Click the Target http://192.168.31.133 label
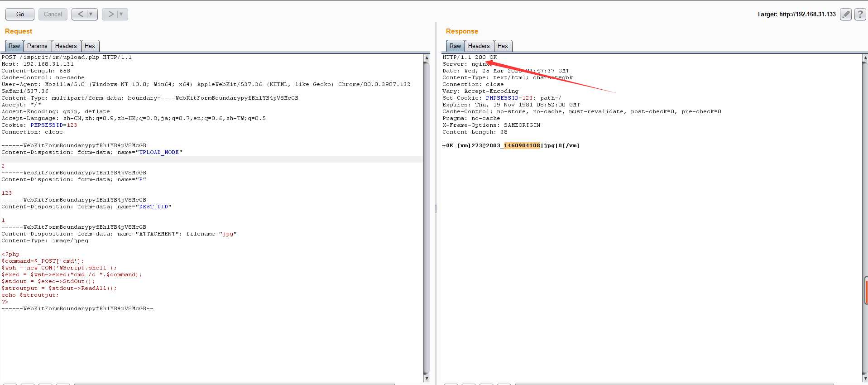Viewport: 868px width, 385px height. pos(796,14)
